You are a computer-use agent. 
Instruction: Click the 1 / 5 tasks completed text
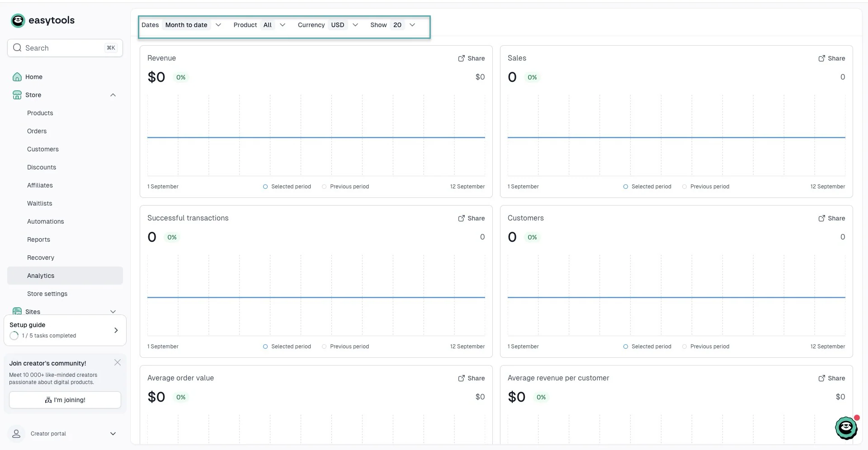pyautogui.click(x=49, y=336)
